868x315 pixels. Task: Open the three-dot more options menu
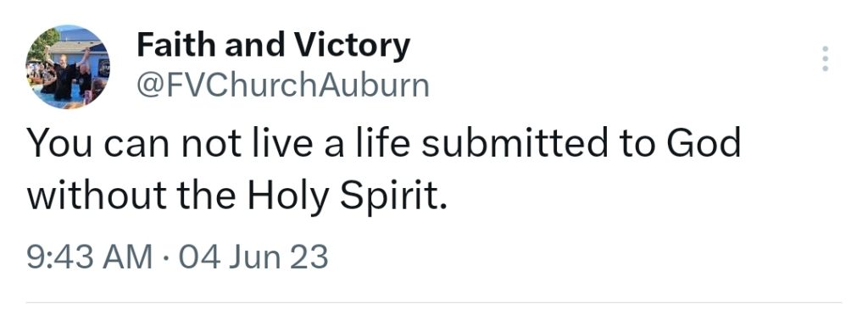tap(825, 58)
